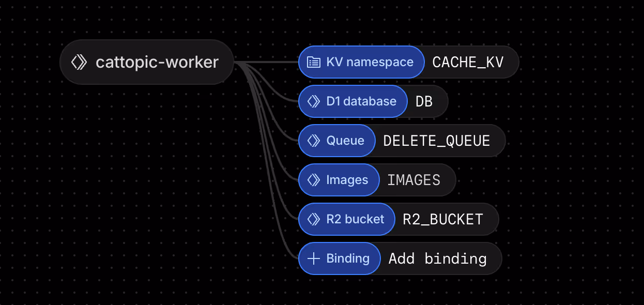Click the Images binding icon
The width and height of the screenshot is (644, 305).
point(313,180)
